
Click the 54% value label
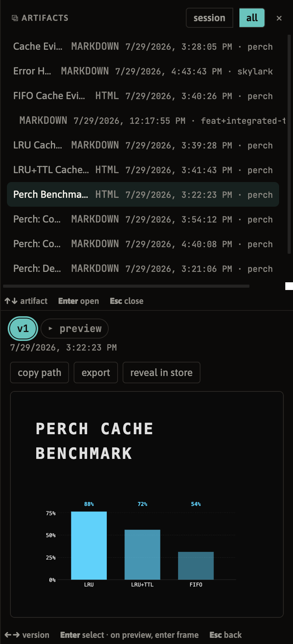[196, 504]
